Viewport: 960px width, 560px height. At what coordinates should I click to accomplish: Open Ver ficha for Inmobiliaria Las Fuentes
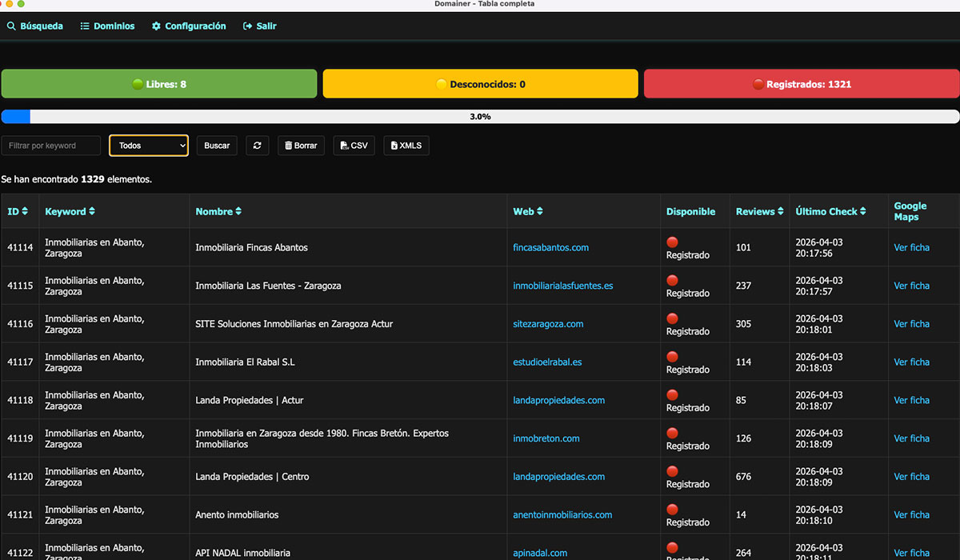[x=911, y=286]
